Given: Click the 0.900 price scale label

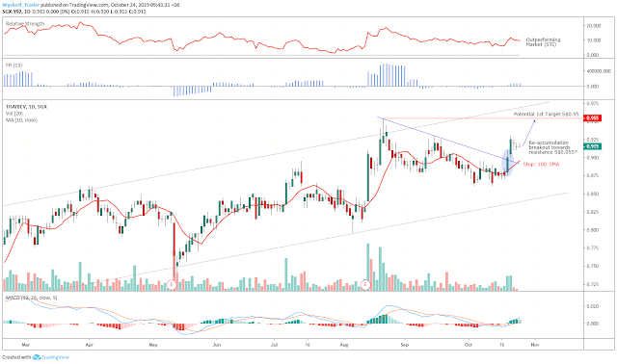Looking at the screenshot, I should pyautogui.click(x=593, y=158).
